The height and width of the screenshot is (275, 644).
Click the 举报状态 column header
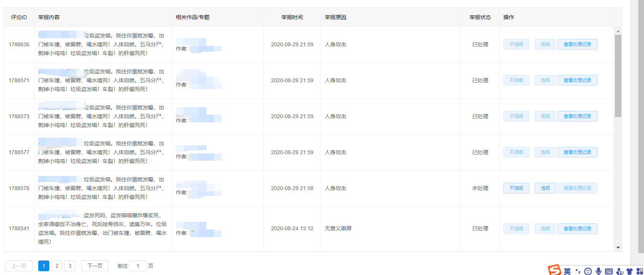click(x=480, y=17)
